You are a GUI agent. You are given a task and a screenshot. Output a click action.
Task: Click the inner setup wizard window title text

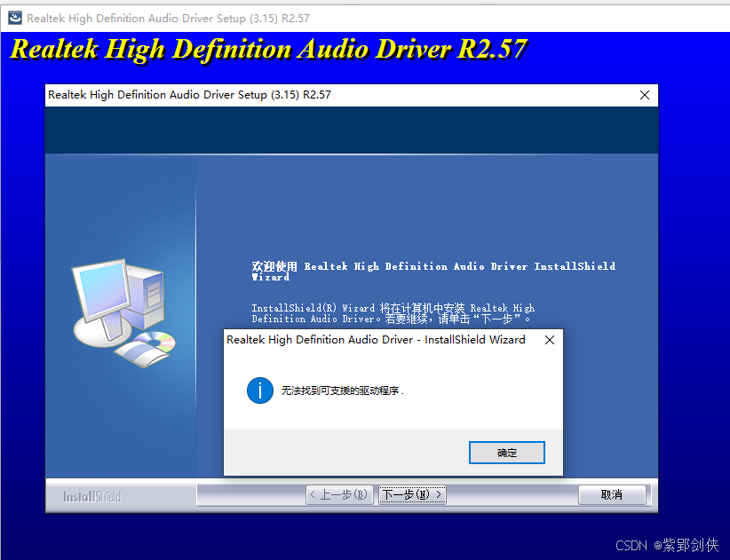[x=189, y=95]
